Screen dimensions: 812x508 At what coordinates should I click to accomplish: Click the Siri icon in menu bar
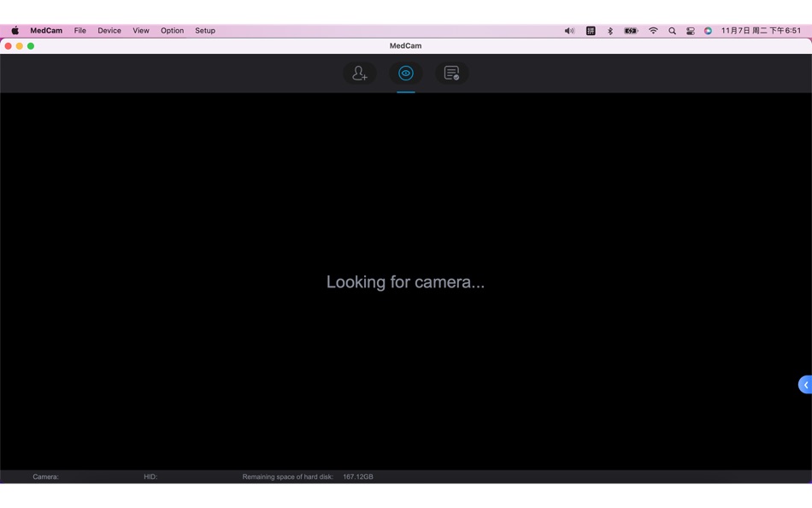[708, 31]
